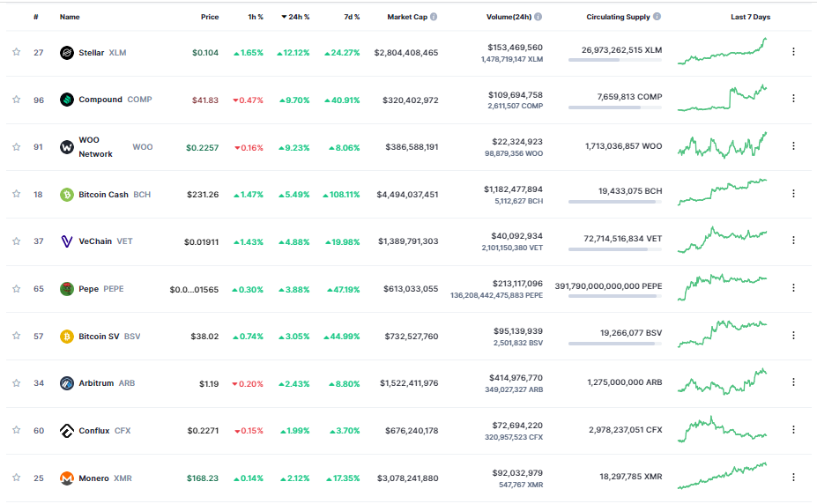Click the Monero logo icon
The width and height of the screenshot is (817, 504).
pyautogui.click(x=67, y=478)
